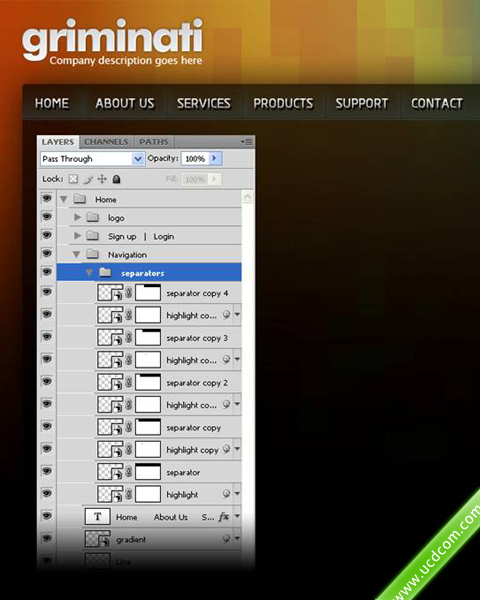Hide the separators group with eye icon
The height and width of the screenshot is (600, 480).
click(47, 272)
